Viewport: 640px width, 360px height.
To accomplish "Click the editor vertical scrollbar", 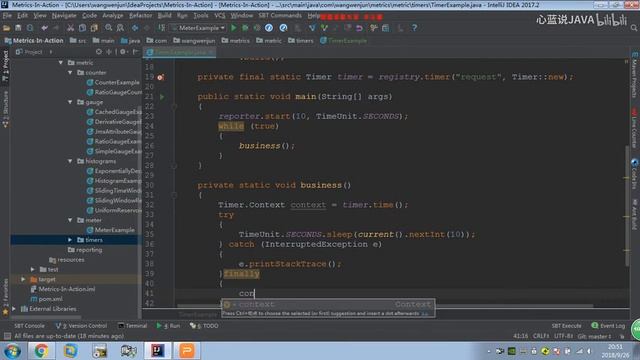I will 627,206.
